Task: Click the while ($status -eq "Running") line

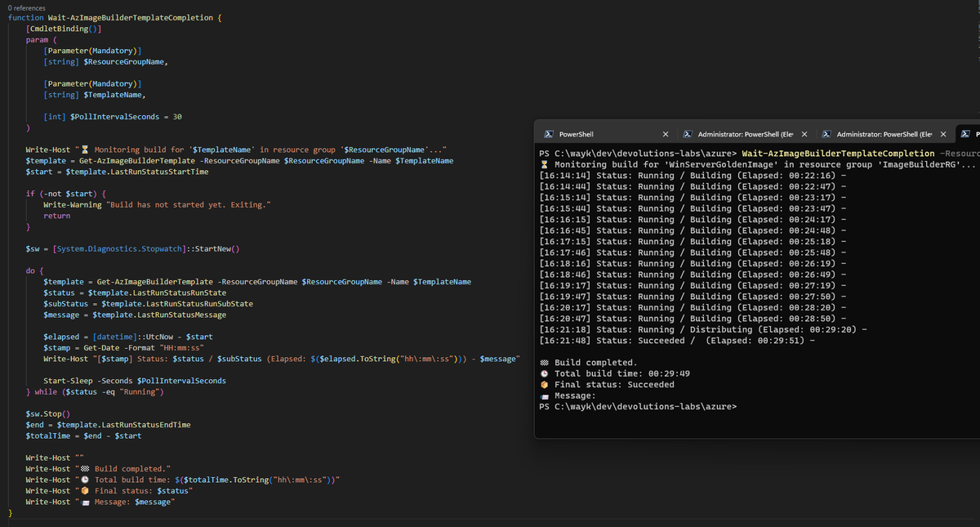Action: [x=96, y=392]
